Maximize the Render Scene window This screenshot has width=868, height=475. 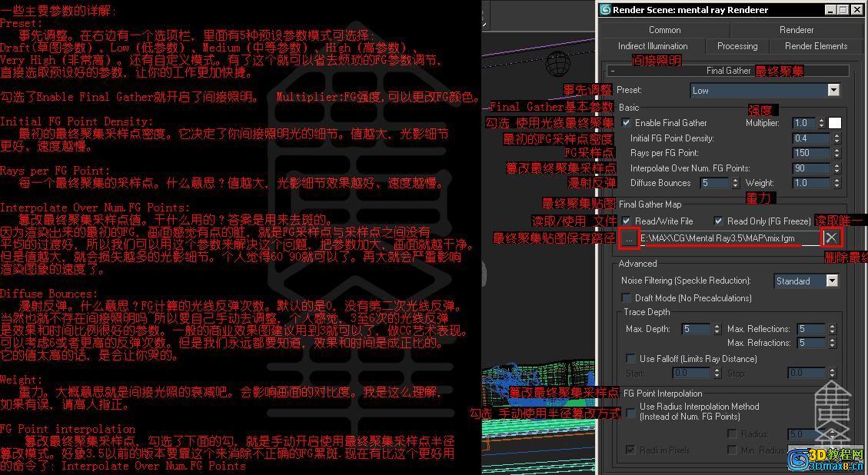[x=843, y=9]
